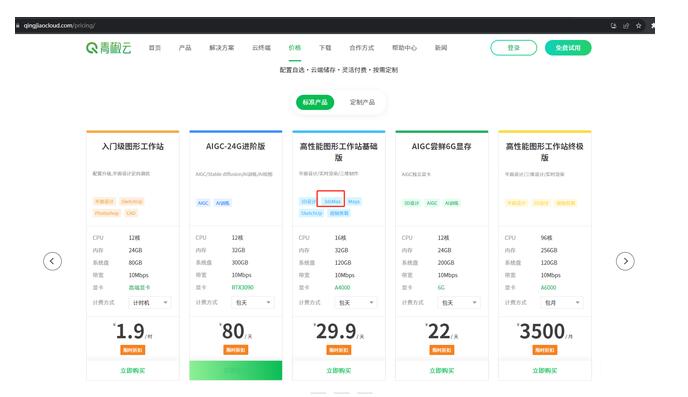Click the share icon in address bar
This screenshot has height=397, width=688.
point(626,26)
